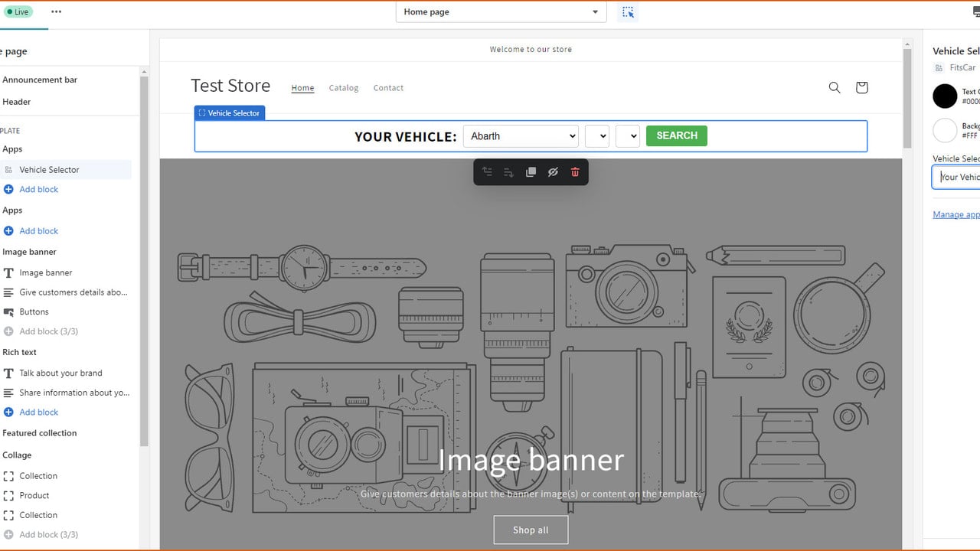Open the second vehicle model dropdown
980x551 pixels.
coord(596,136)
